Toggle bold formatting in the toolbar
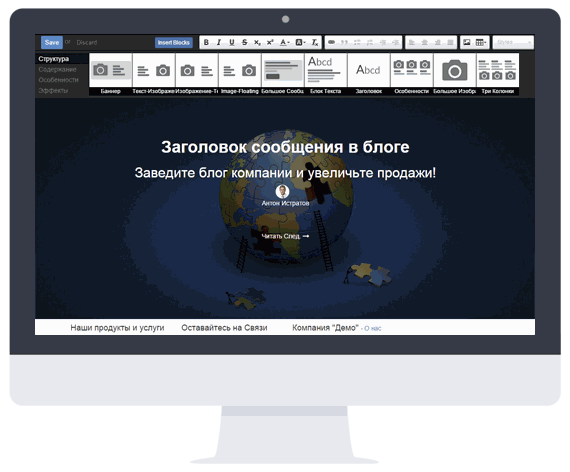This screenshot has height=472, width=570. pyautogui.click(x=206, y=43)
